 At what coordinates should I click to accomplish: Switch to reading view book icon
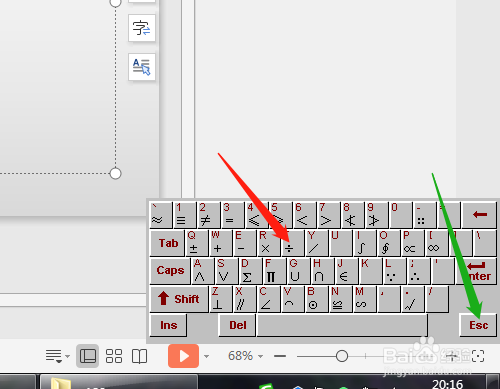pos(139,356)
